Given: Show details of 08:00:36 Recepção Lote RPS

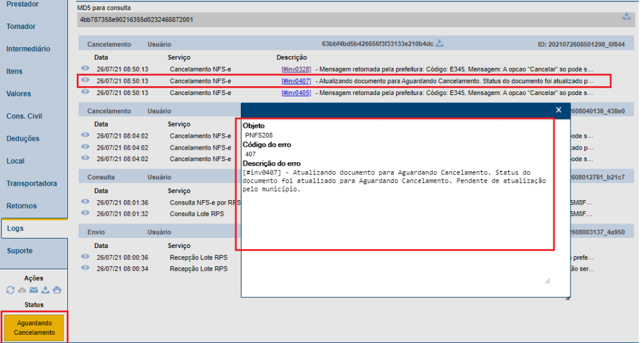Looking at the screenshot, I should pos(85,257).
